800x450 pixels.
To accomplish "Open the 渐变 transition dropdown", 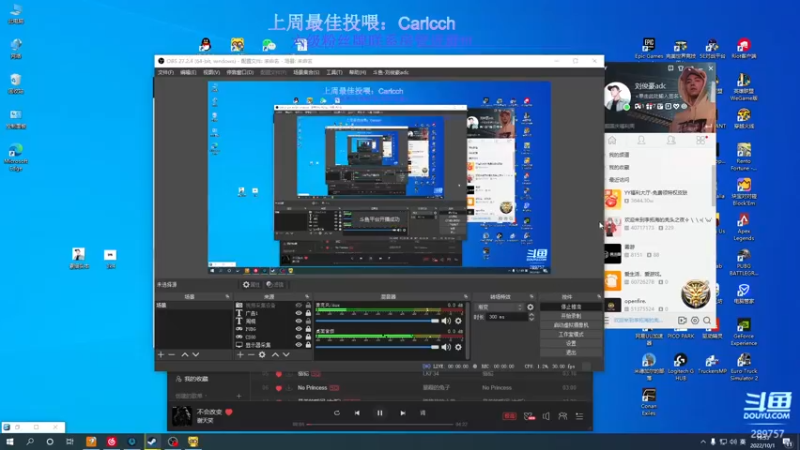I will tap(499, 307).
